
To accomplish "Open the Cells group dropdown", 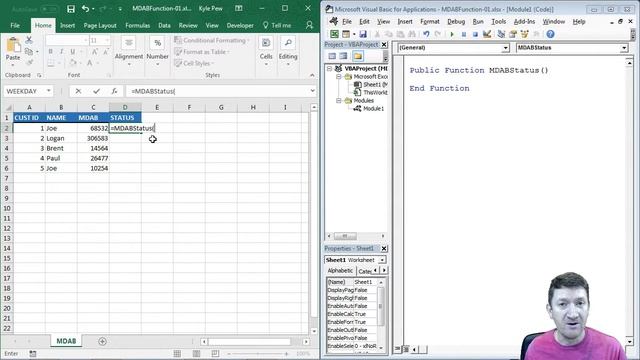I will tap(266, 52).
